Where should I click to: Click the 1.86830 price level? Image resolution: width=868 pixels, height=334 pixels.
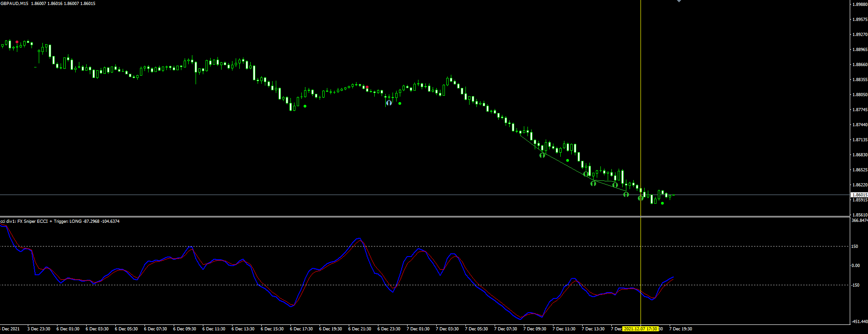pyautogui.click(x=860, y=155)
